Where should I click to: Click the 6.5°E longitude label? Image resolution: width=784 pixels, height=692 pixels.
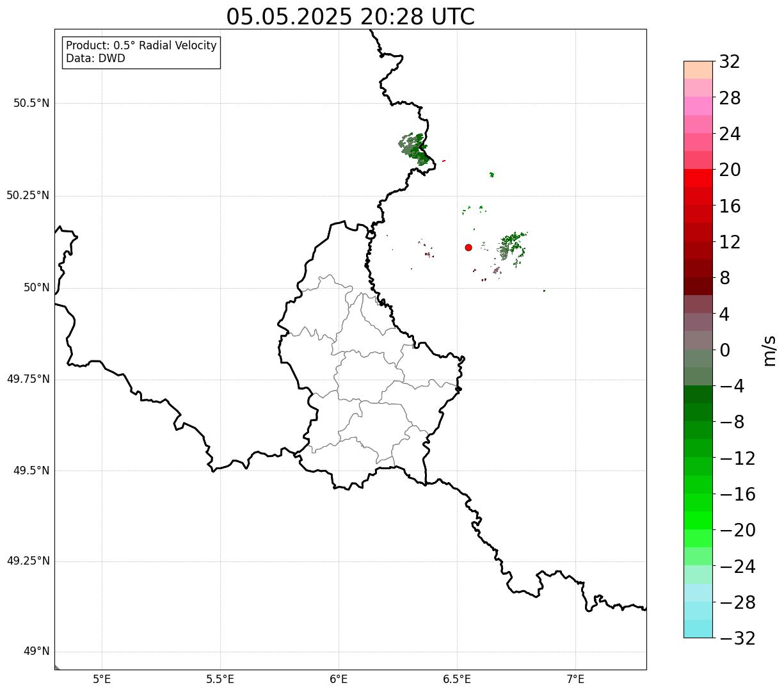pos(457,679)
